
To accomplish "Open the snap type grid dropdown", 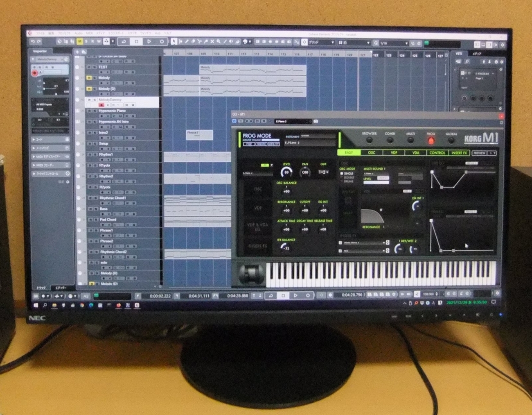I will tap(321, 42).
